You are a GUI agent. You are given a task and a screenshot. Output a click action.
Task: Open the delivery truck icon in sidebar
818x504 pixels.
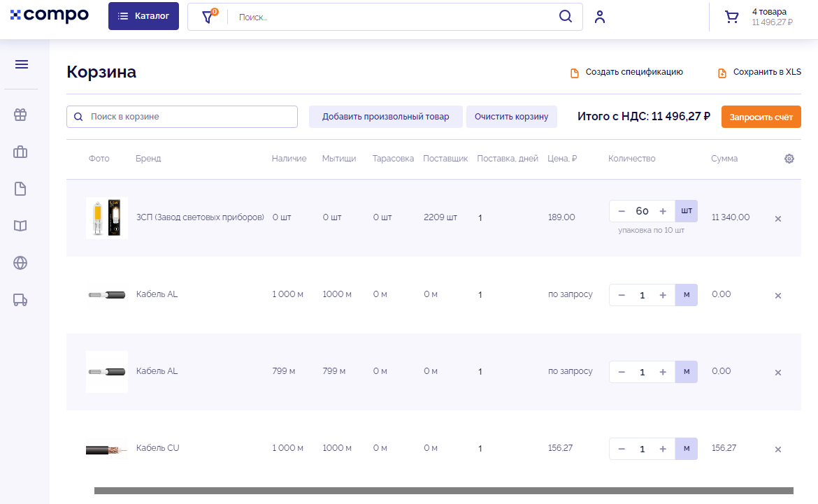point(20,300)
